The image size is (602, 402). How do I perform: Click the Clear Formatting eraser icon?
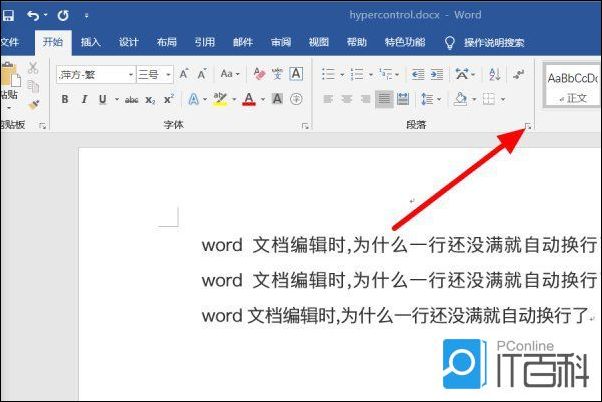click(259, 73)
